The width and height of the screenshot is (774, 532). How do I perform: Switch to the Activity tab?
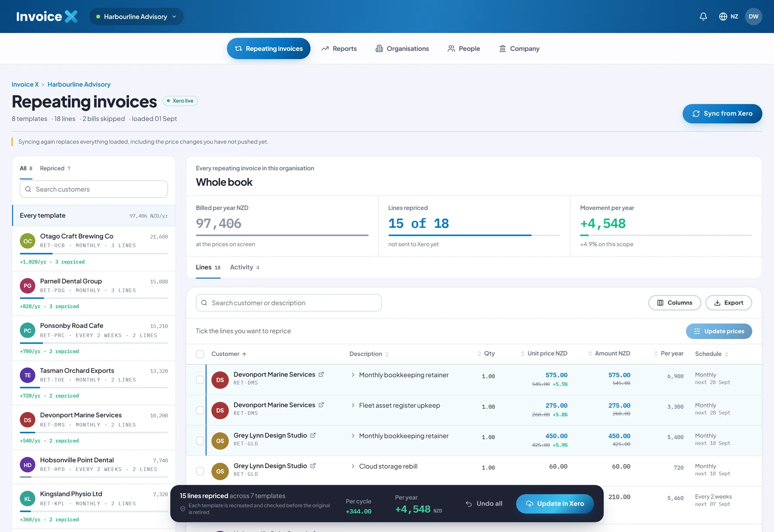coord(245,267)
